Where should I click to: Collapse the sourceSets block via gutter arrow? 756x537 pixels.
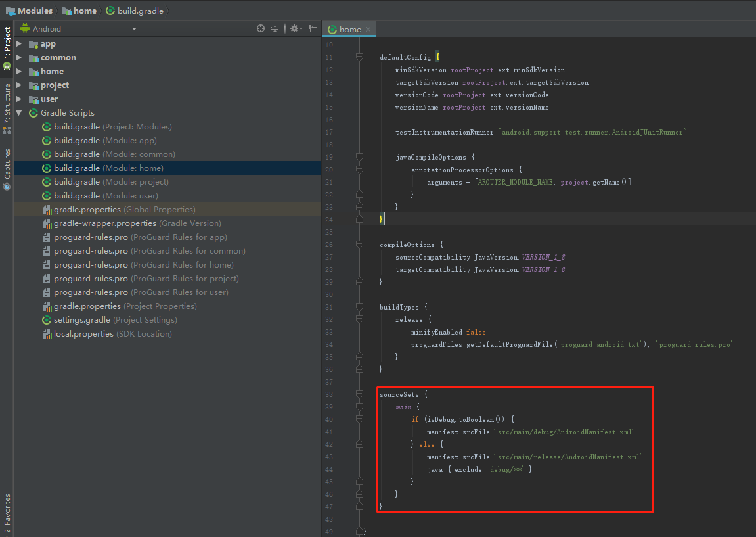pos(358,394)
